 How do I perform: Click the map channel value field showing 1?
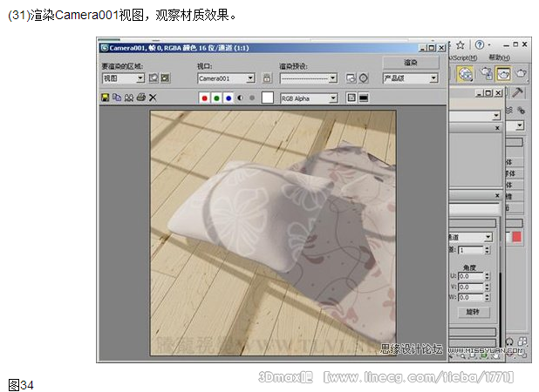coord(471,250)
